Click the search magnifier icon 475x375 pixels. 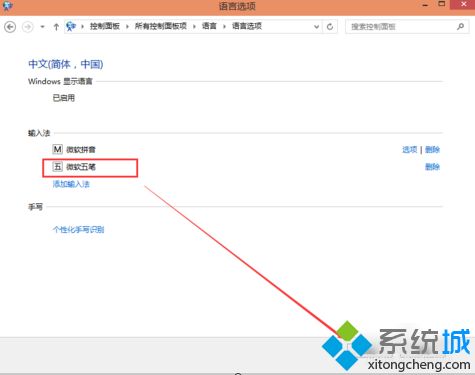tap(460, 26)
